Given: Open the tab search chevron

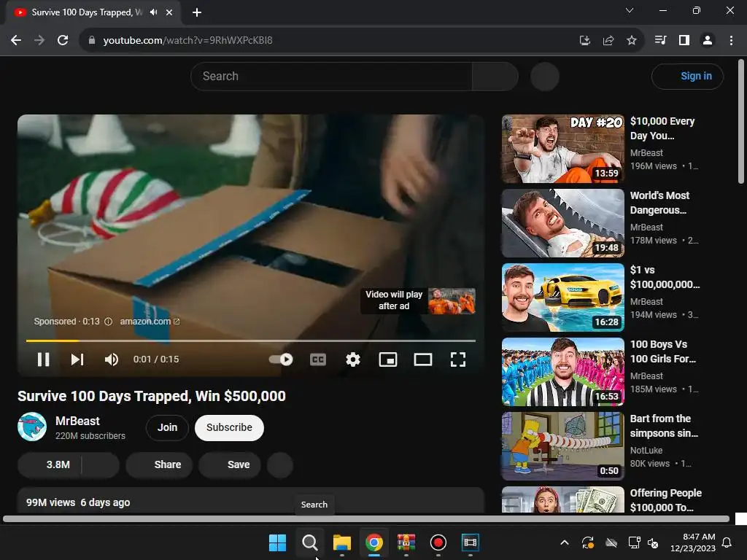Looking at the screenshot, I should [x=630, y=10].
